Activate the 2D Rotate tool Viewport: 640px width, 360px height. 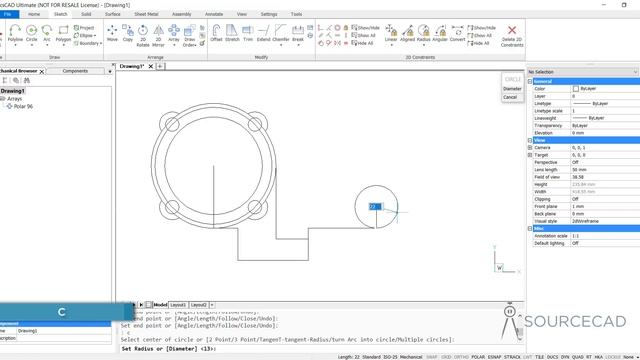pos(143,36)
